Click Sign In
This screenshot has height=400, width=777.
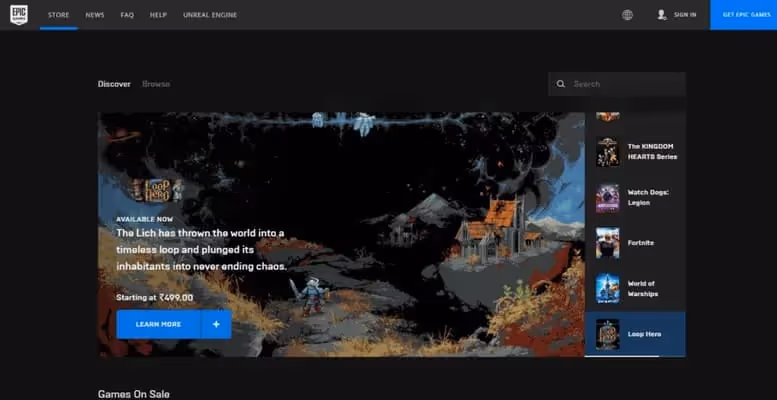coord(685,15)
